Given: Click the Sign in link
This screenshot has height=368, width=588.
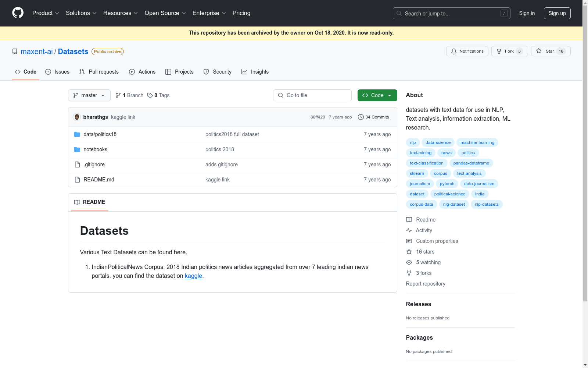Looking at the screenshot, I should (x=527, y=13).
